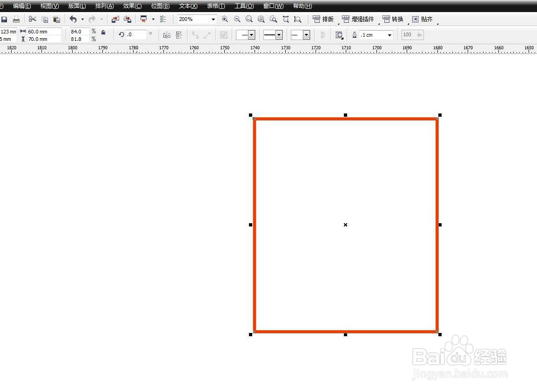Open the 窗口(W) menu
The image size is (537, 392).
click(273, 6)
